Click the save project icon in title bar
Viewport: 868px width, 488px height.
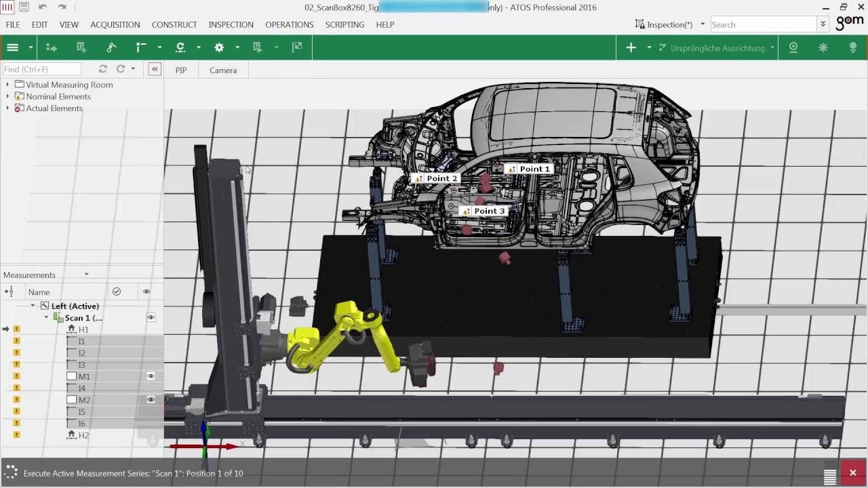tap(24, 7)
